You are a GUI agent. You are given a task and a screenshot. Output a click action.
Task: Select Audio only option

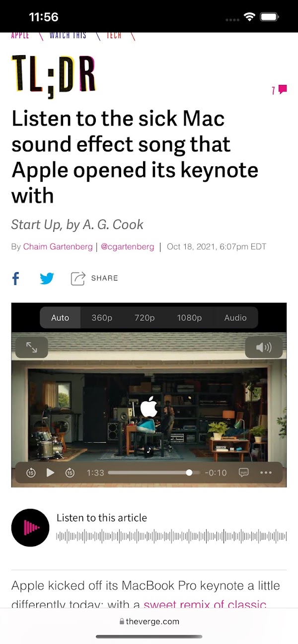tap(235, 318)
